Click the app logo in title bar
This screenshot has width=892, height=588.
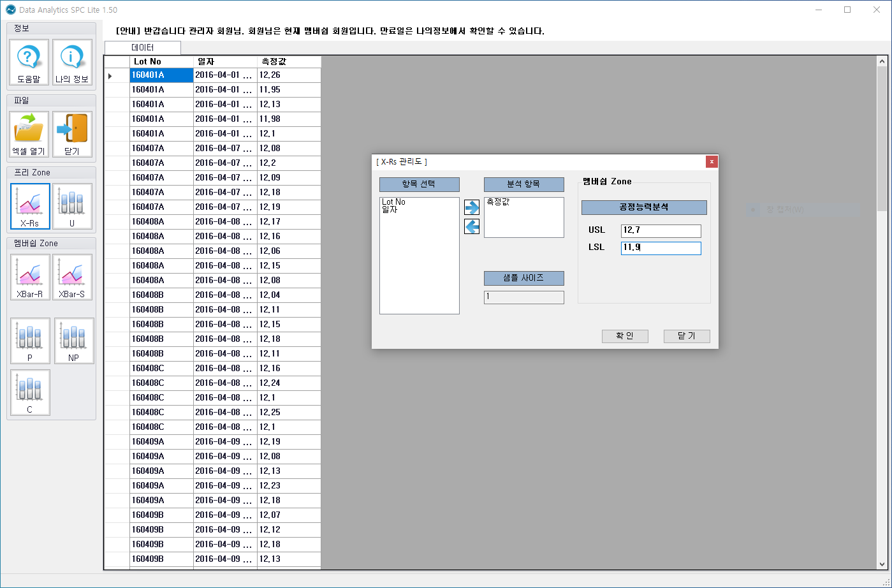tap(11, 10)
